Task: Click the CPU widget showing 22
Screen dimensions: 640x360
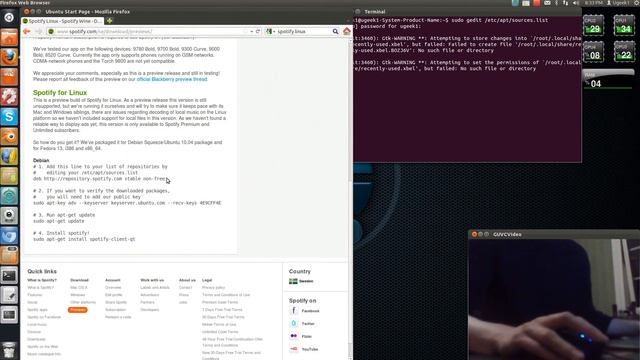Action: click(x=624, y=52)
